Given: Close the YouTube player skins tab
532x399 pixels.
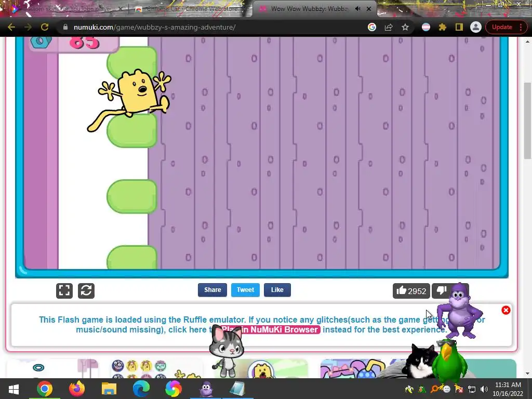Looking at the screenshot, I should click(x=120, y=8).
